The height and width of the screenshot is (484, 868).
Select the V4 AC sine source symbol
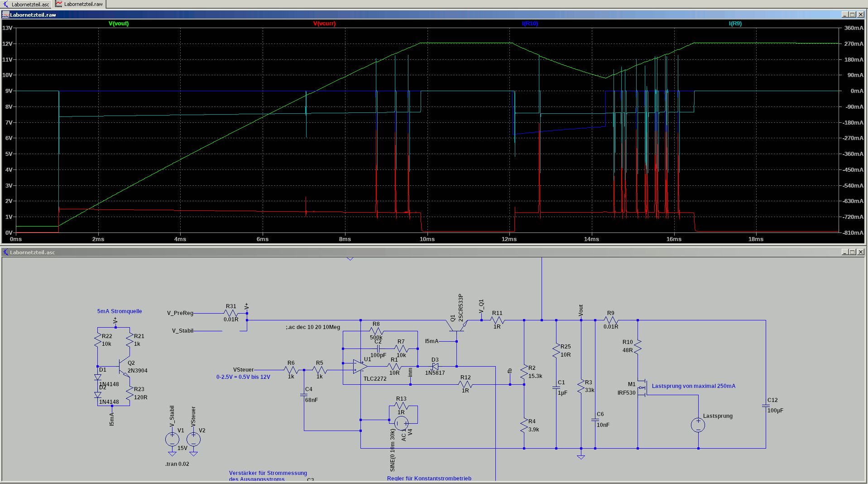401,423
